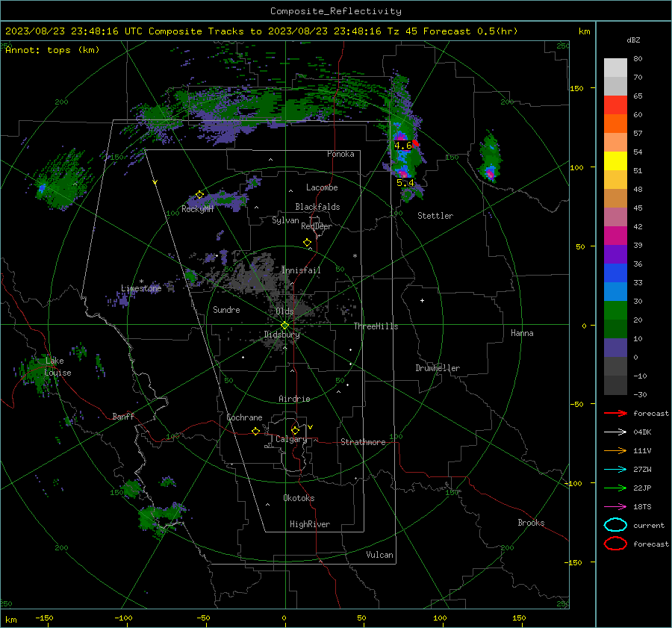The width and height of the screenshot is (672, 628).
Task: Click the Vulcan map label
Action: [x=379, y=554]
